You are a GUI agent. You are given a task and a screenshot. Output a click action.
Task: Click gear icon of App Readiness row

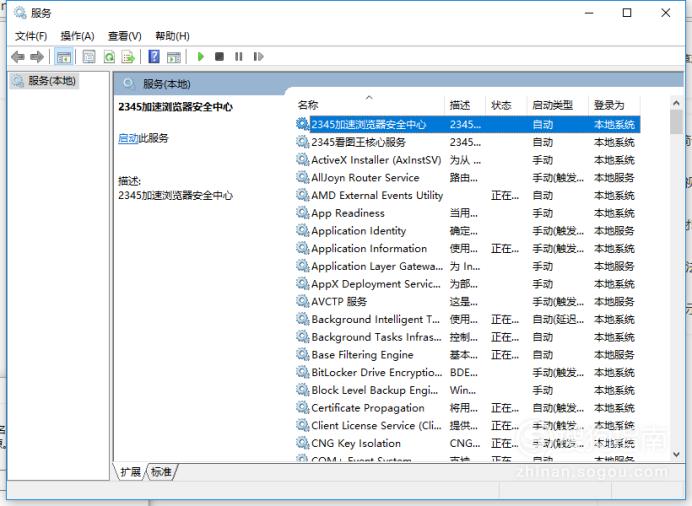pos(302,213)
